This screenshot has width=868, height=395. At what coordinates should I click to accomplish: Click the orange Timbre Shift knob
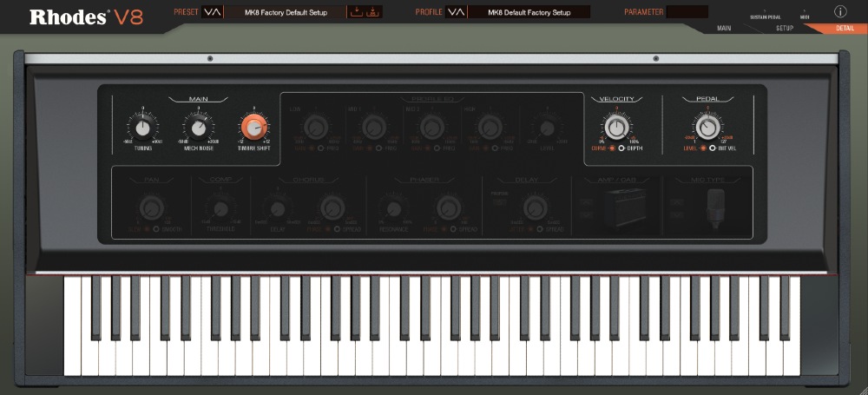[x=253, y=128]
